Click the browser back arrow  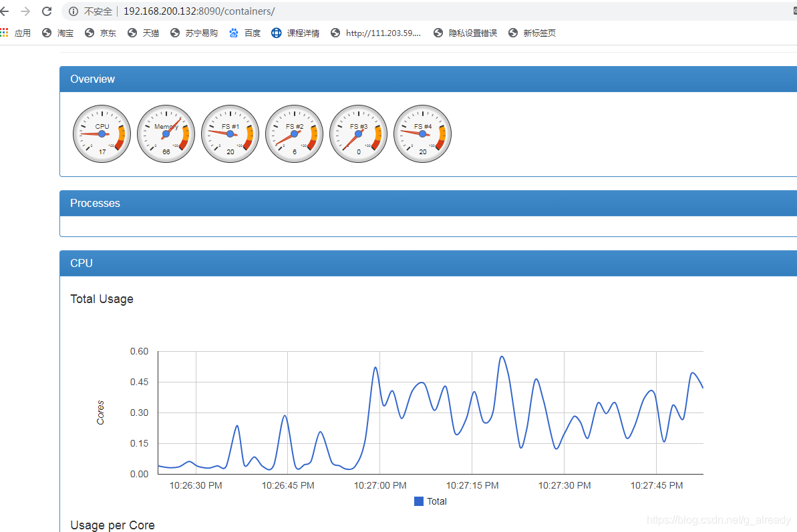coord(5,11)
